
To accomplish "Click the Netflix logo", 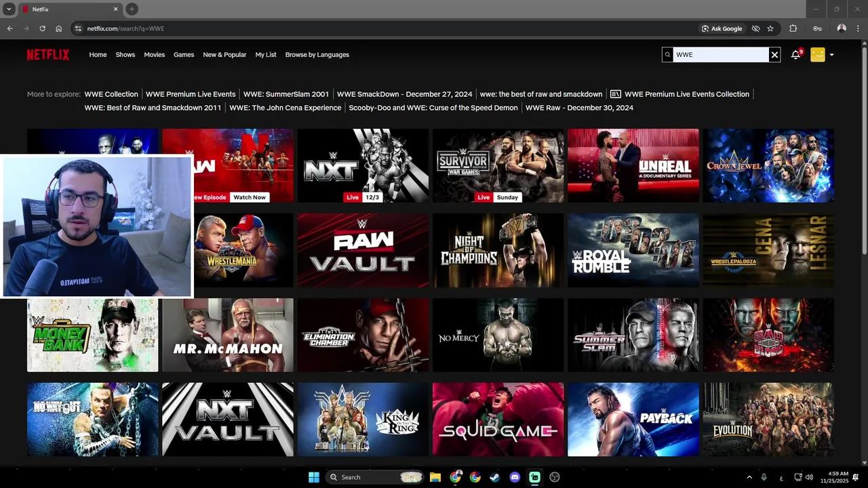I will (48, 55).
